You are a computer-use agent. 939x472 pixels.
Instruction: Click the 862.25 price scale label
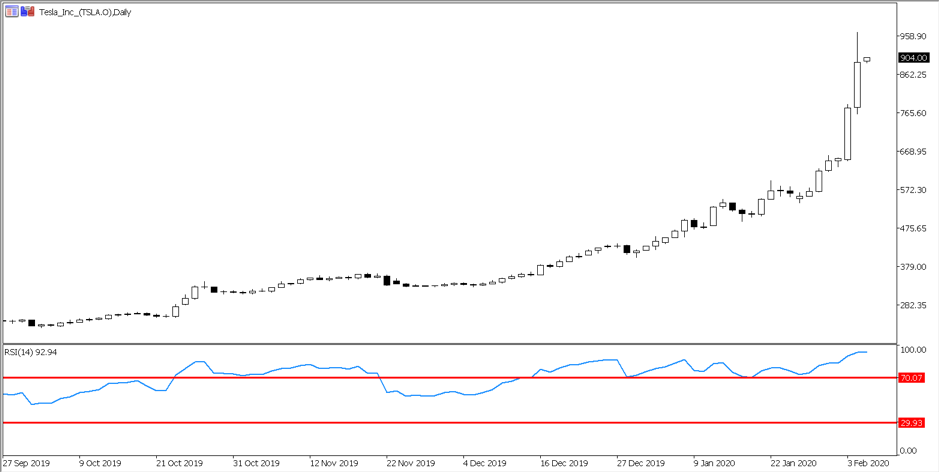click(914, 74)
